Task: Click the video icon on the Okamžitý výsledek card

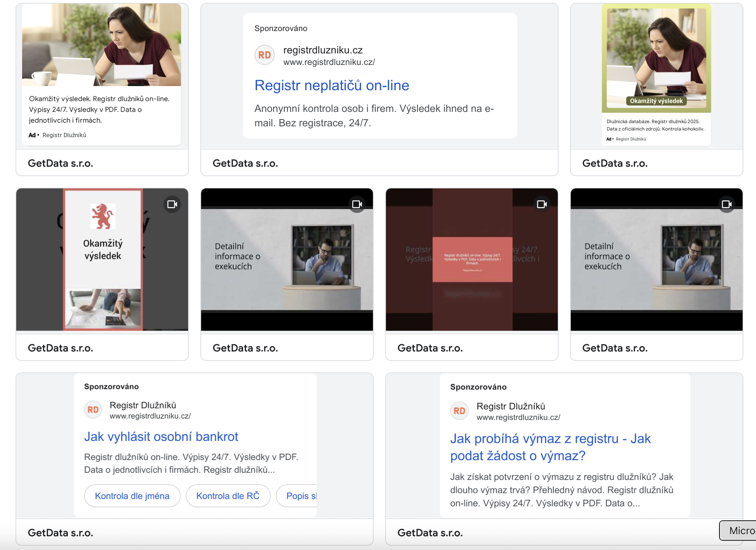Action: (173, 204)
